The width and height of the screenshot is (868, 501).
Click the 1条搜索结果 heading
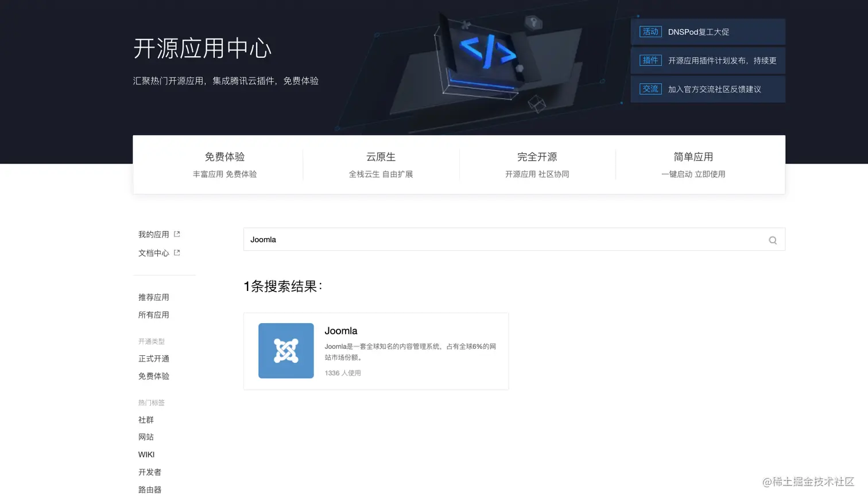coord(283,286)
